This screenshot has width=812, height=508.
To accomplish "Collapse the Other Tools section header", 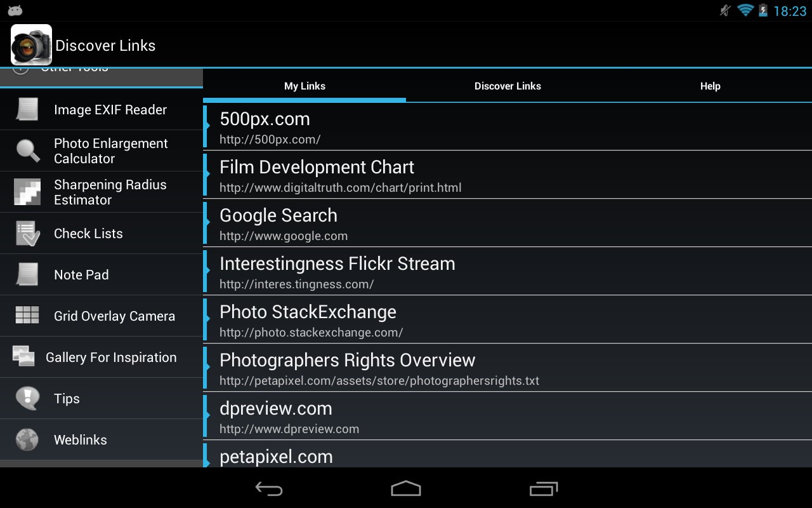I will [101, 77].
